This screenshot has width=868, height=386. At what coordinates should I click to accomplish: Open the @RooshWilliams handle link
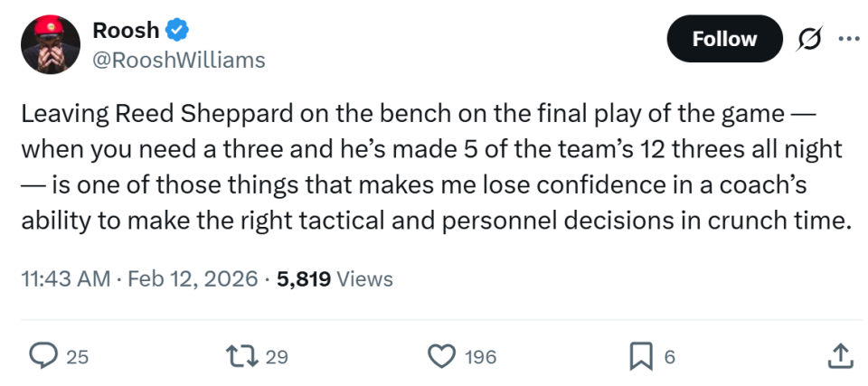(179, 60)
